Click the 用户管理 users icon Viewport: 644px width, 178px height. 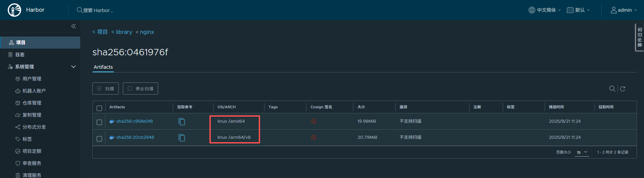tap(18, 79)
